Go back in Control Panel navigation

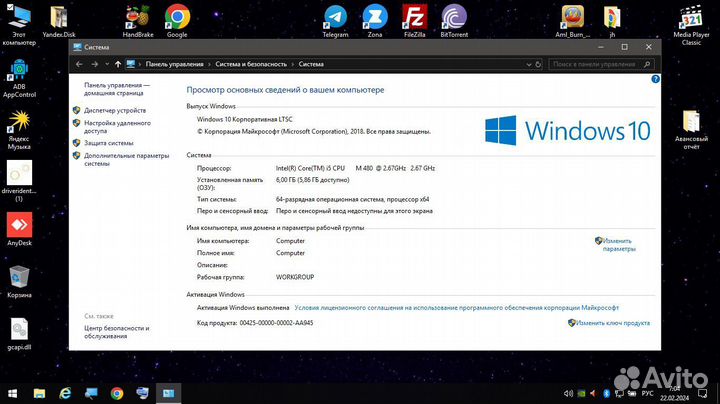click(79, 64)
